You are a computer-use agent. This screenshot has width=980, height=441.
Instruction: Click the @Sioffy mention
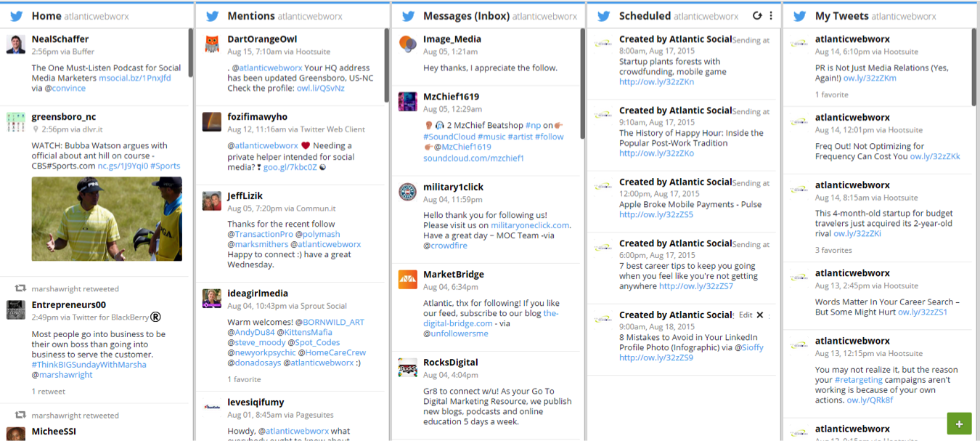click(748, 347)
